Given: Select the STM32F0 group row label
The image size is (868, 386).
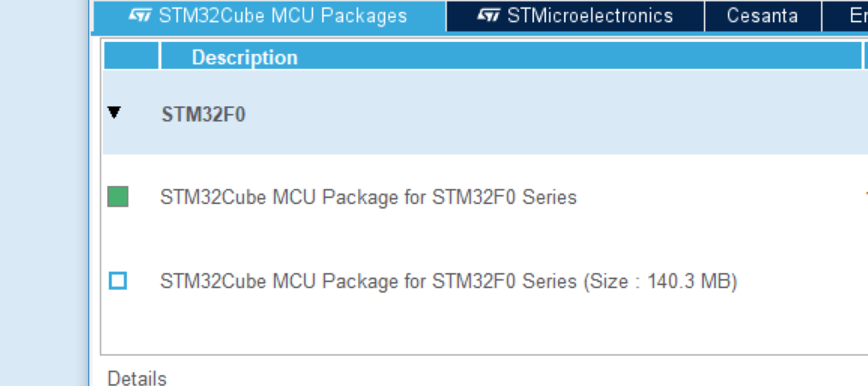Looking at the screenshot, I should 203,115.
